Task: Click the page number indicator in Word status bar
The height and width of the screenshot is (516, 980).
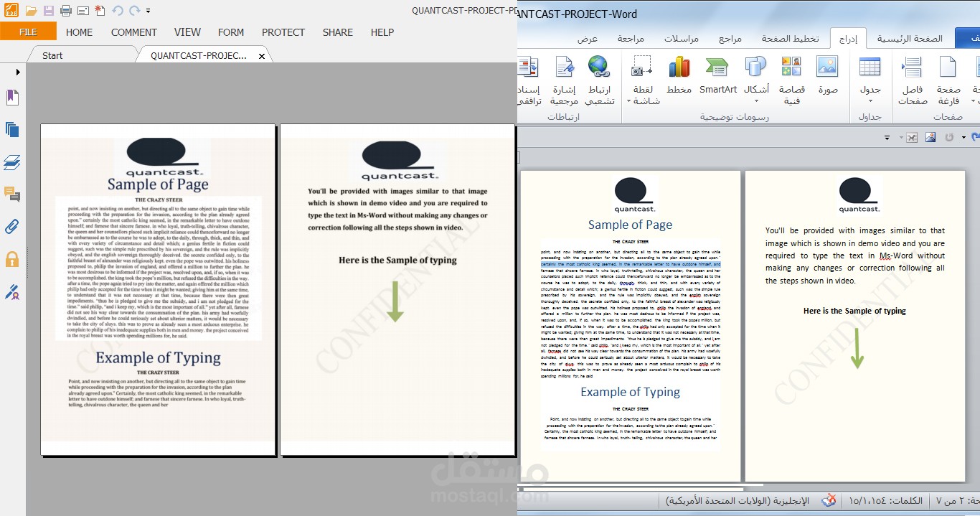Action: pyautogui.click(x=957, y=500)
